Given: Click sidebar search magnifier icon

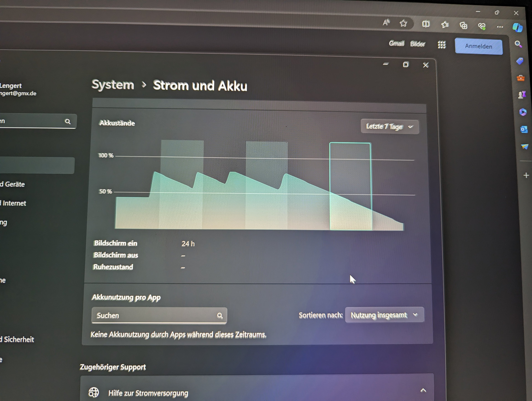Looking at the screenshot, I should click(518, 44).
